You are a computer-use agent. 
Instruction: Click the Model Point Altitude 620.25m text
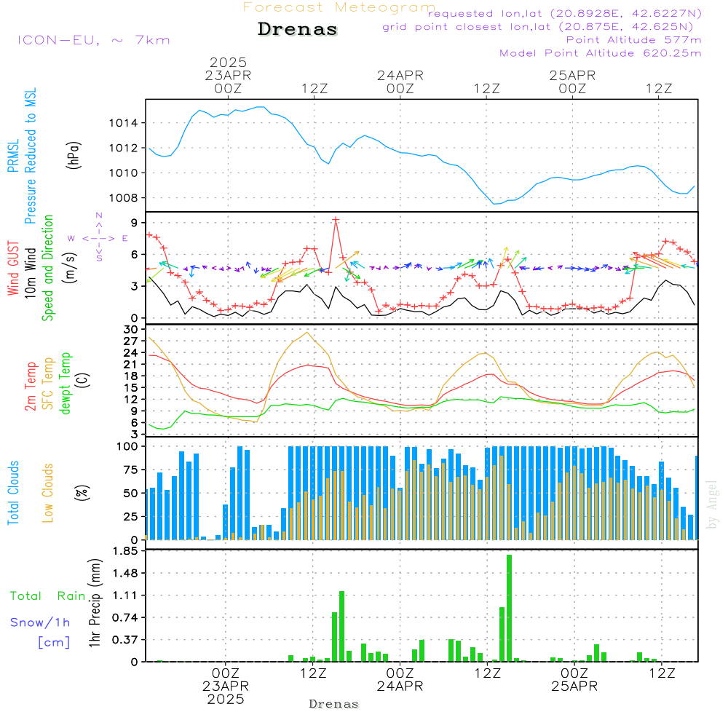tap(600, 53)
